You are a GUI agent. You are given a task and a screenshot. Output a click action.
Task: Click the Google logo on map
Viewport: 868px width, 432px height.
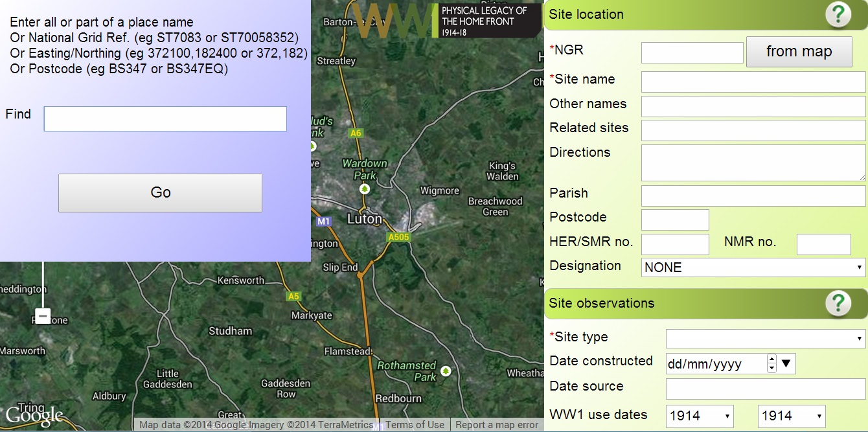click(x=34, y=415)
